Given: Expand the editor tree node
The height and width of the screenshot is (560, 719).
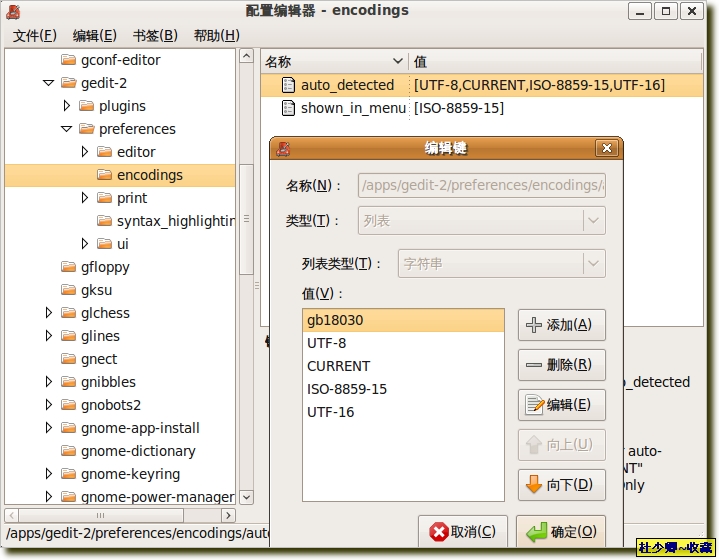Looking at the screenshot, I should click(x=85, y=152).
